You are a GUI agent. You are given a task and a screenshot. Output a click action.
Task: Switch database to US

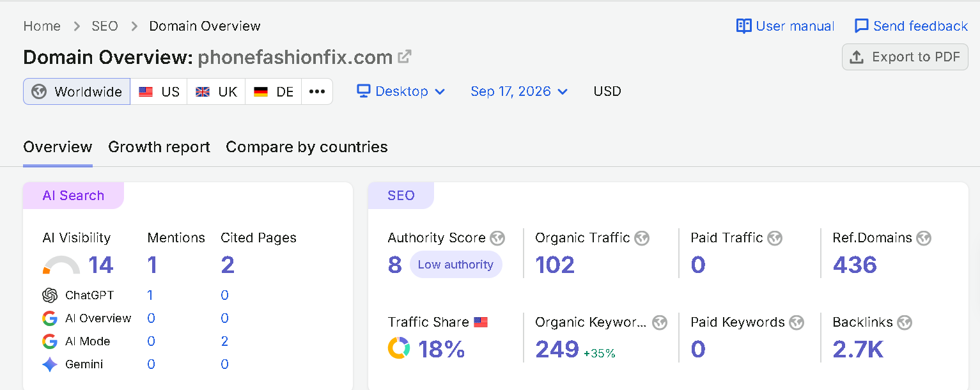(x=159, y=91)
